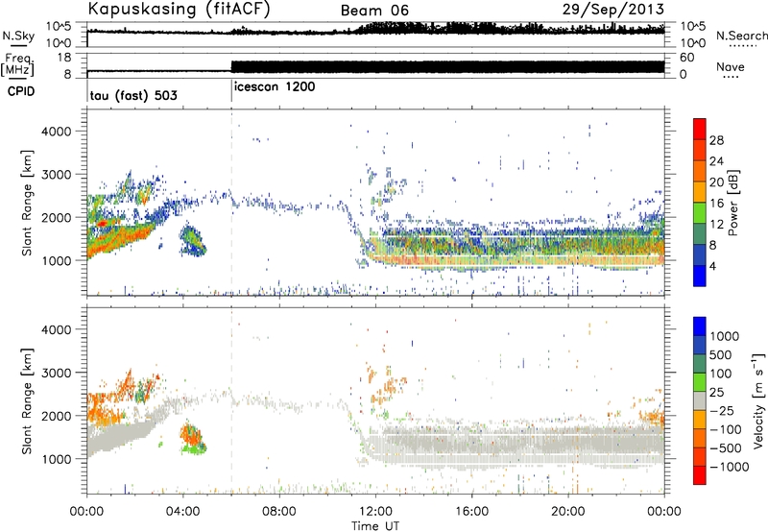
Task: Click the 'Kapuskasing (fitACF)' title text
Action: (179, 10)
